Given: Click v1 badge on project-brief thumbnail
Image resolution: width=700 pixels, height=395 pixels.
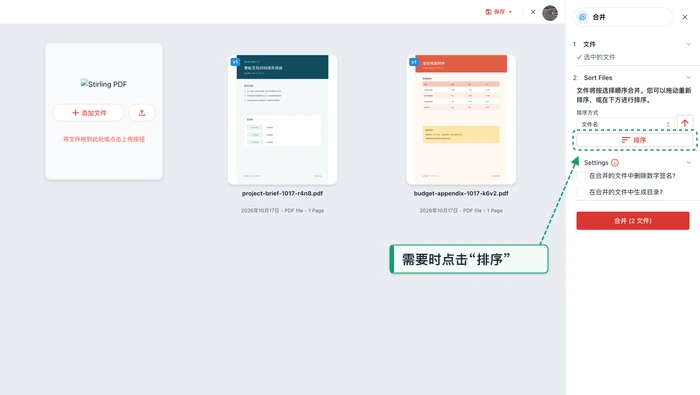Looking at the screenshot, I should click(235, 62).
